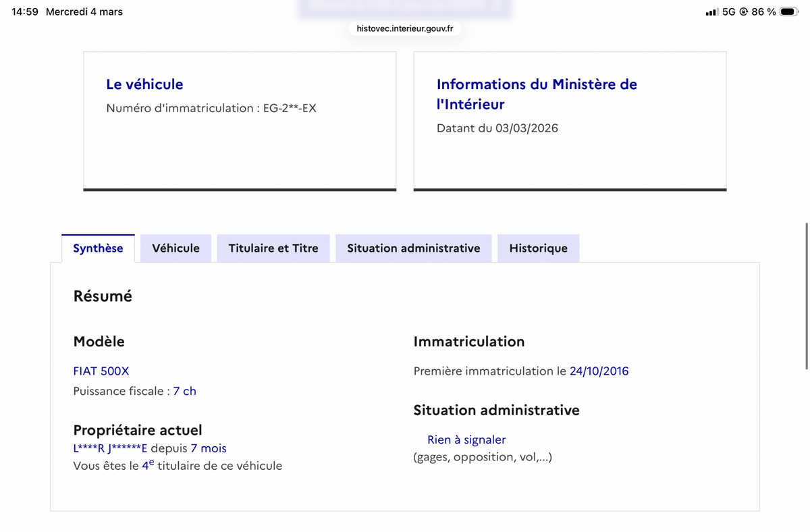
Task: Click the FIAT 500X model link
Action: [x=101, y=371]
